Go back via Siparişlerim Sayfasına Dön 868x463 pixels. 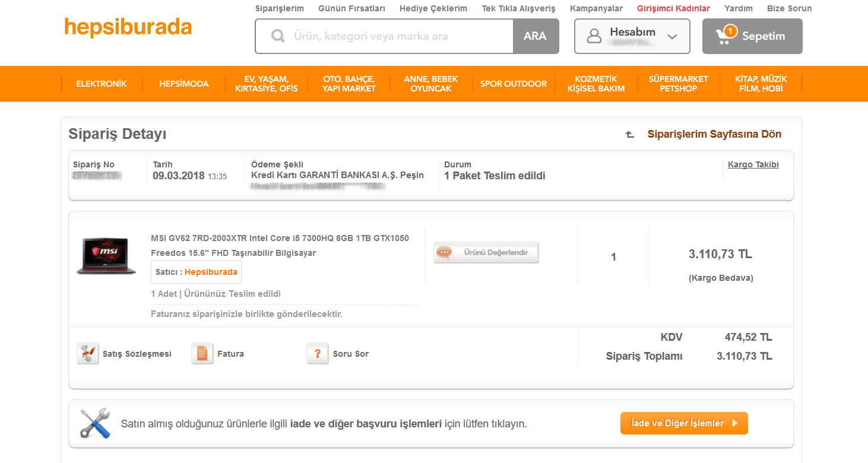[x=714, y=134]
